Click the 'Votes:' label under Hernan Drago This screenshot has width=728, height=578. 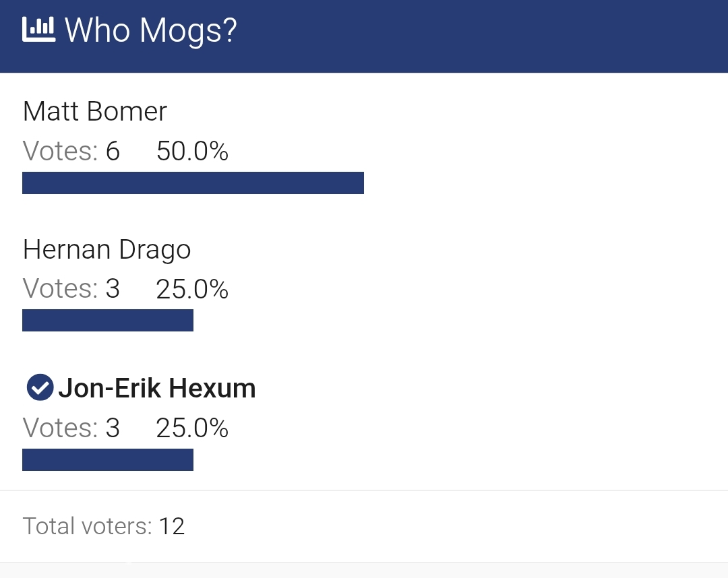pyautogui.click(x=61, y=288)
